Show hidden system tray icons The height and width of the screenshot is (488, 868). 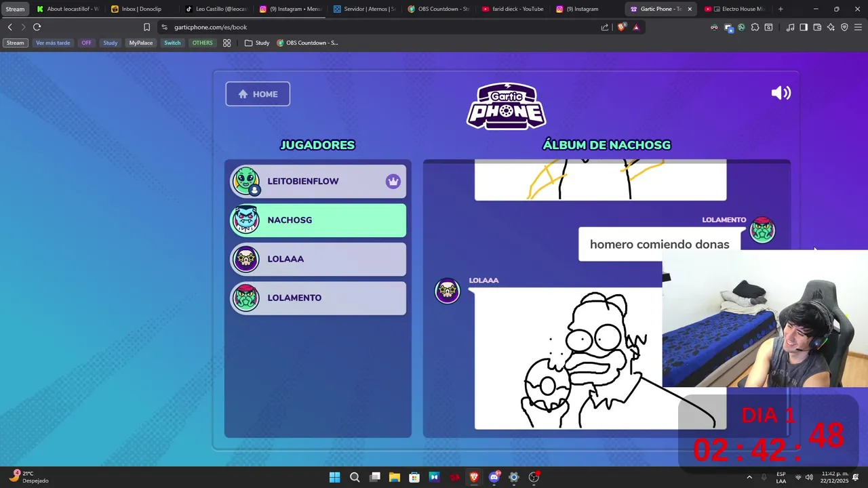(749, 477)
